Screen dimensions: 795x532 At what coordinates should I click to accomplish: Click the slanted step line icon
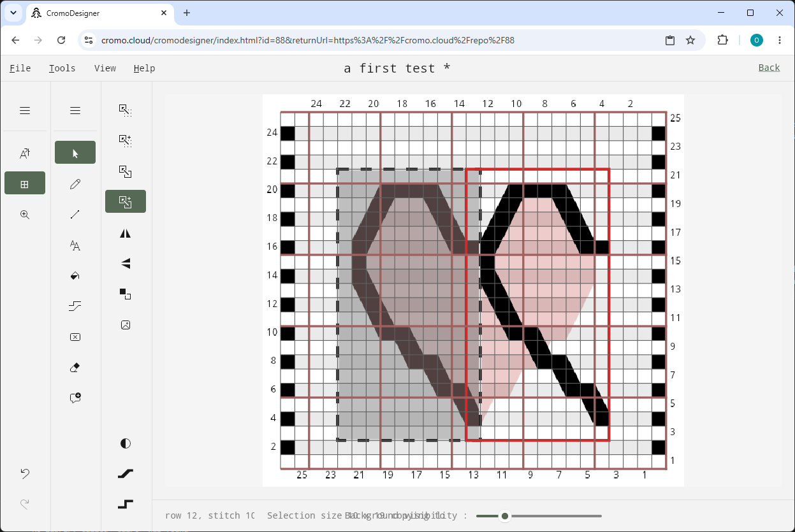126,473
